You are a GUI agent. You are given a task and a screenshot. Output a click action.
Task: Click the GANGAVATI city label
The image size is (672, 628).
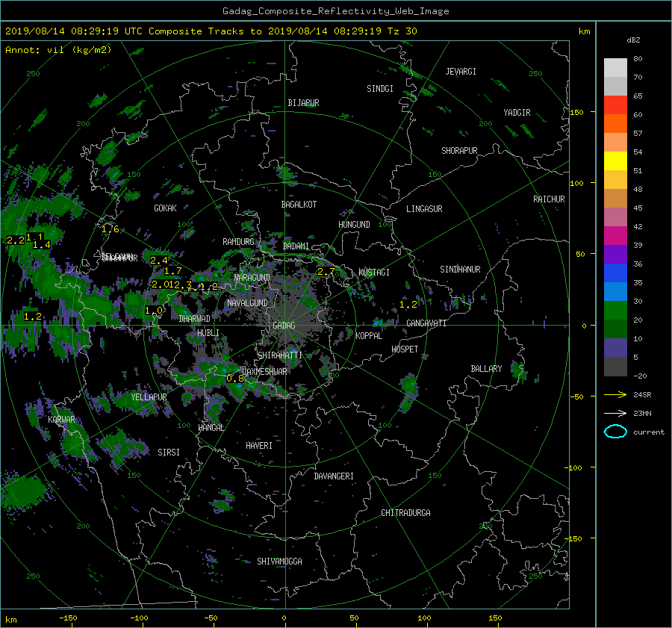coord(426,323)
